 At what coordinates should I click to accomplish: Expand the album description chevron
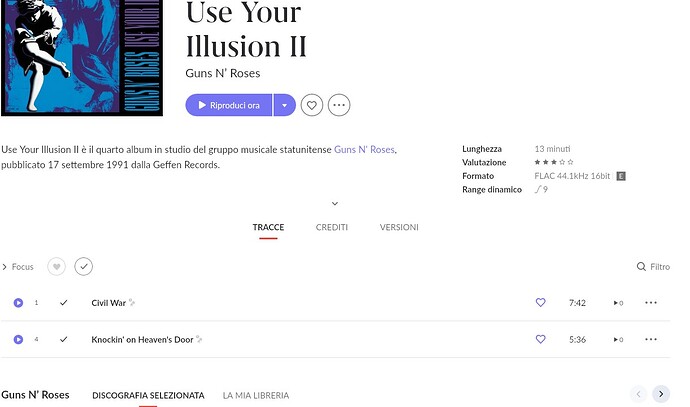(335, 203)
